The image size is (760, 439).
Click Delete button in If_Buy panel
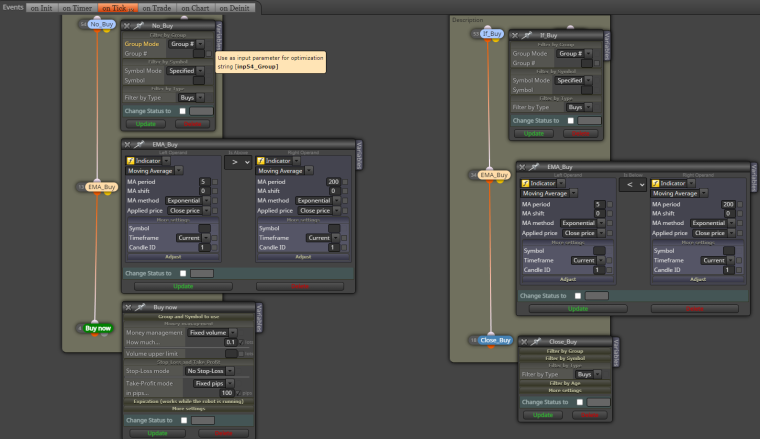[580, 134]
